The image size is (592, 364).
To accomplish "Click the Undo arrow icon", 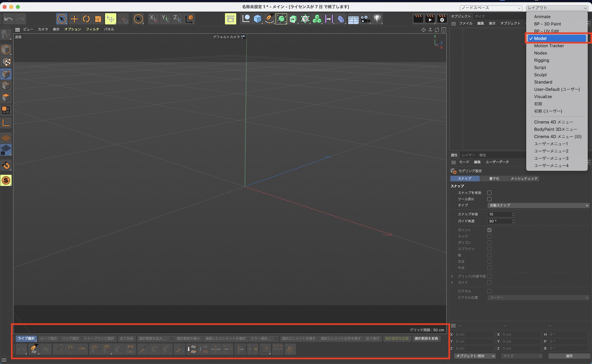I will pyautogui.click(x=9, y=19).
